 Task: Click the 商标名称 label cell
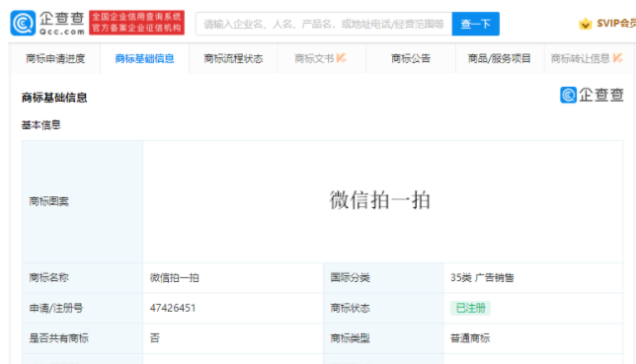[x=83, y=278]
